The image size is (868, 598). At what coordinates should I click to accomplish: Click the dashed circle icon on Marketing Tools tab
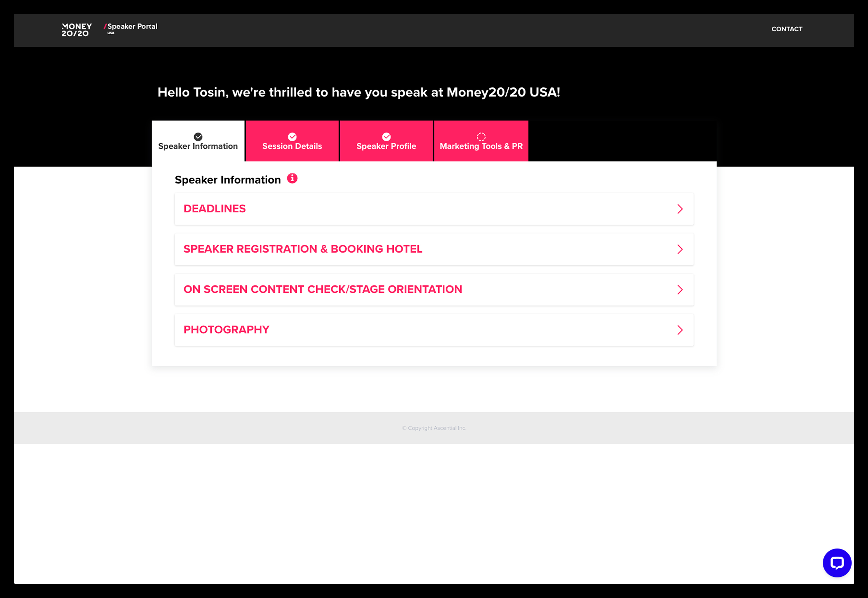point(481,137)
